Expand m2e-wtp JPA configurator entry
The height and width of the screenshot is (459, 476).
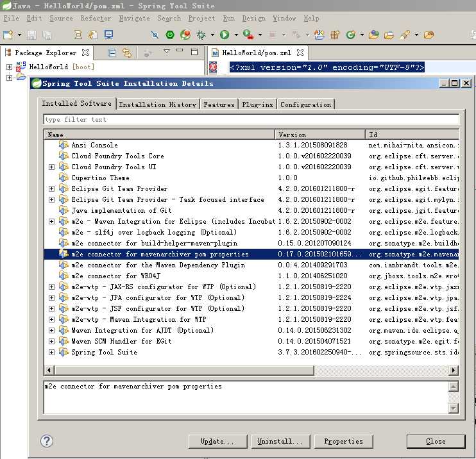(x=51, y=298)
